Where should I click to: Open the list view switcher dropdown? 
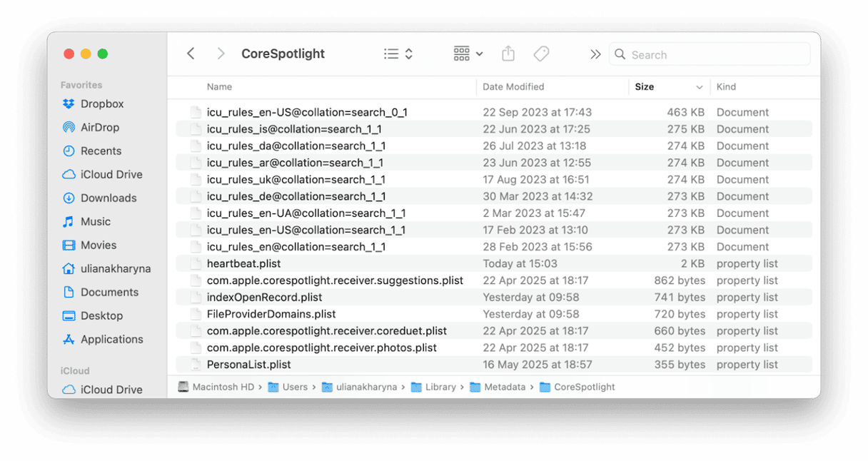click(x=398, y=54)
